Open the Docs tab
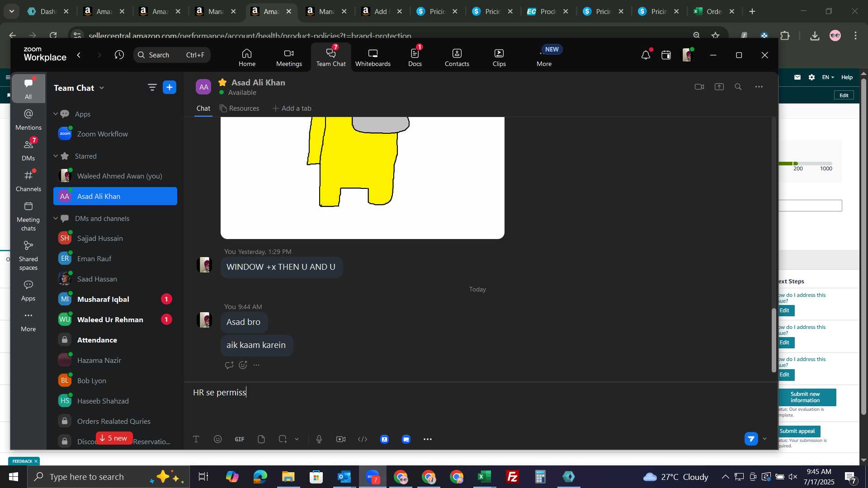This screenshot has width=868, height=488. [x=415, y=57]
